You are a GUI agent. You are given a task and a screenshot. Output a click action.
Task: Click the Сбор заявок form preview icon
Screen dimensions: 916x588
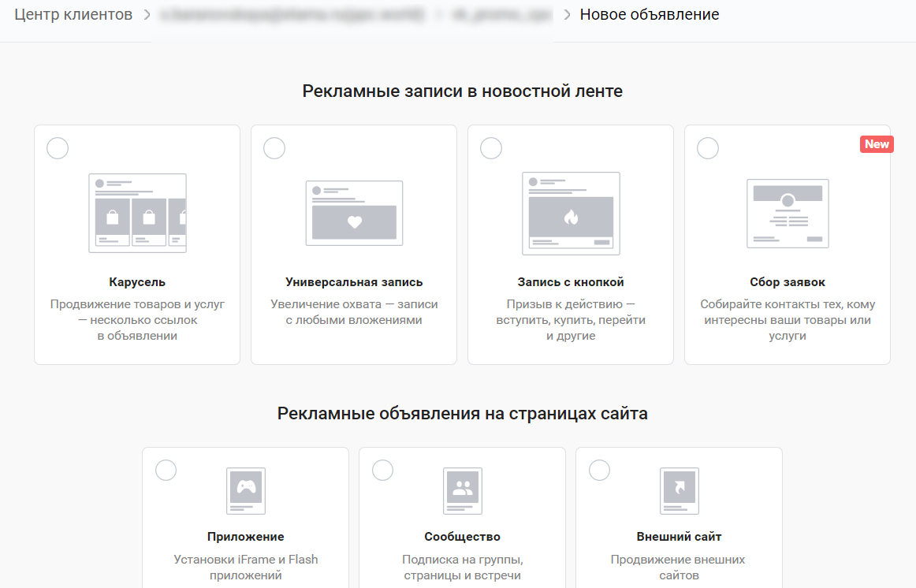(x=788, y=214)
